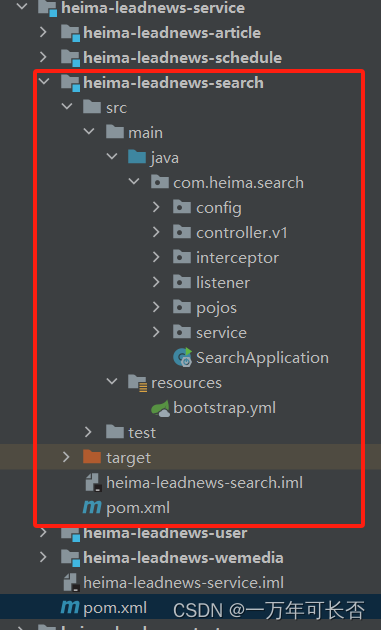Select the heima-leadnews-search tree node
Screen dimensions: 381x630
coord(174,82)
